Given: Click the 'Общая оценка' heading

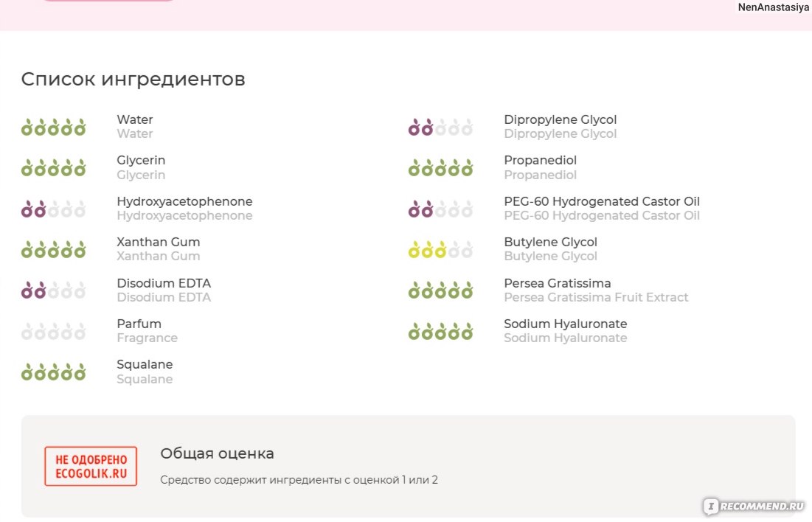Looking at the screenshot, I should (217, 453).
